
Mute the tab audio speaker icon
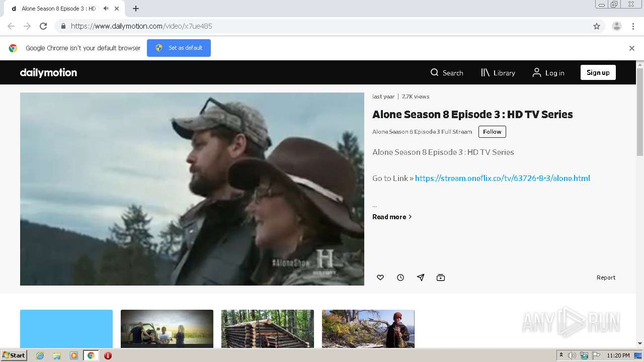[x=106, y=9]
